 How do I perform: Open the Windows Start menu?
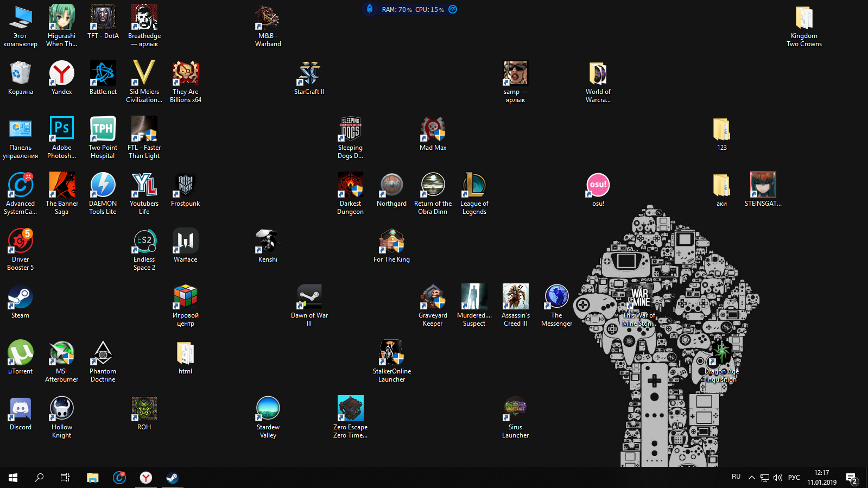click(x=13, y=478)
